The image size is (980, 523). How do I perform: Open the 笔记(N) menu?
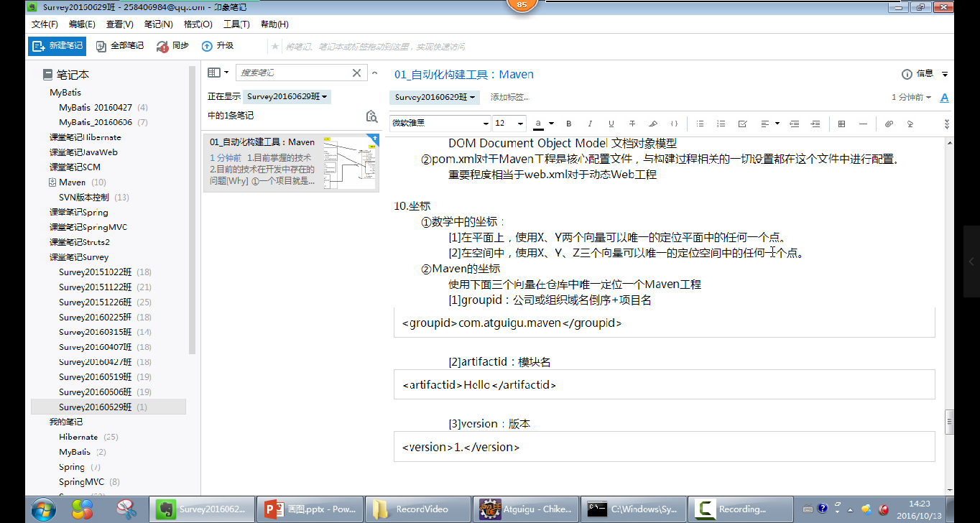point(158,24)
